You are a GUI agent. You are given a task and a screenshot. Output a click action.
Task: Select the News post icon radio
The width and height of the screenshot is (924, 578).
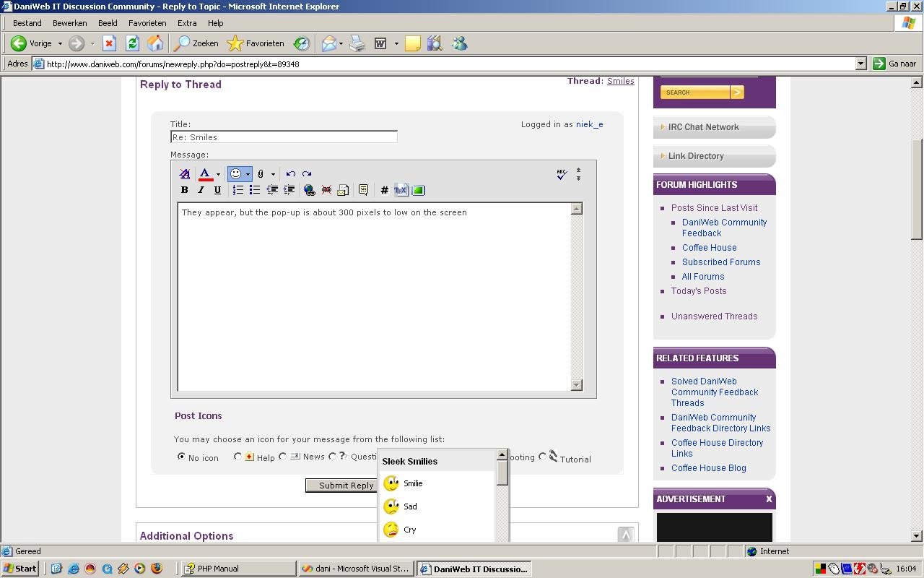(x=283, y=457)
